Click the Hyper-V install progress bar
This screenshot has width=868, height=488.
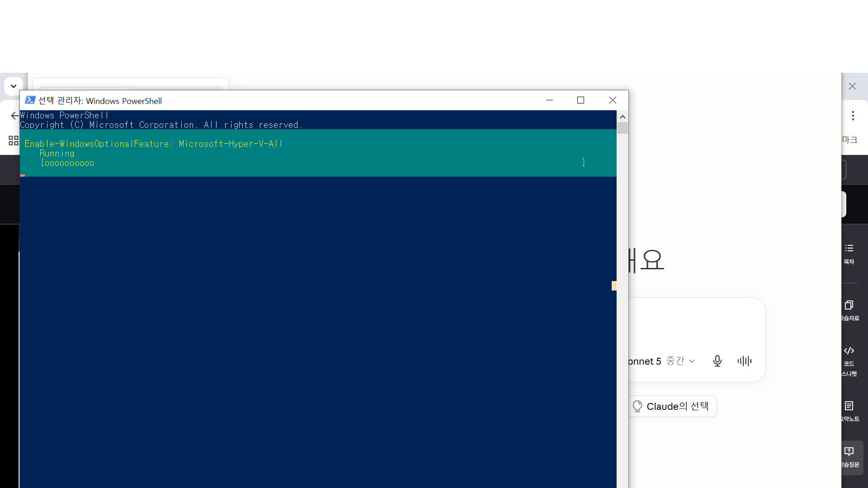click(313, 163)
